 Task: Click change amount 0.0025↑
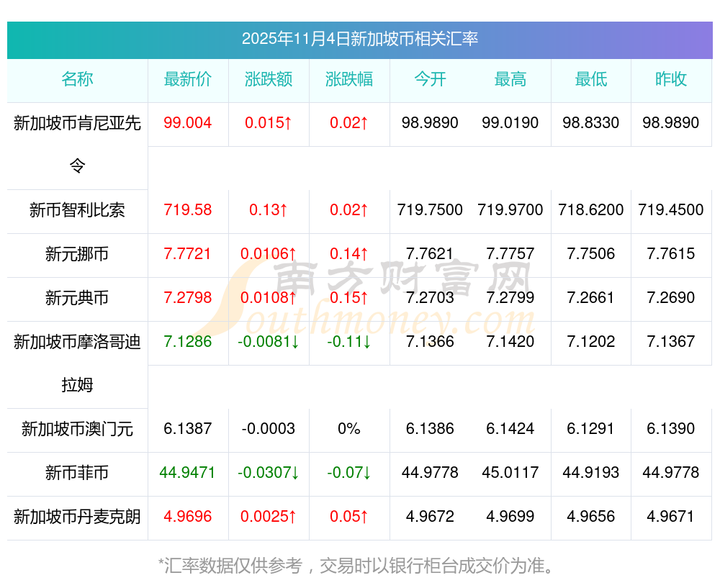click(x=268, y=517)
